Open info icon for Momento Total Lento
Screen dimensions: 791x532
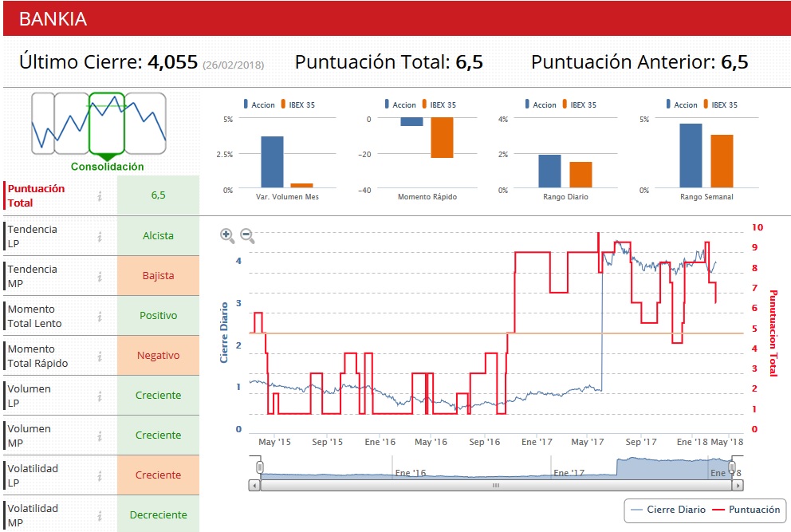(100, 316)
